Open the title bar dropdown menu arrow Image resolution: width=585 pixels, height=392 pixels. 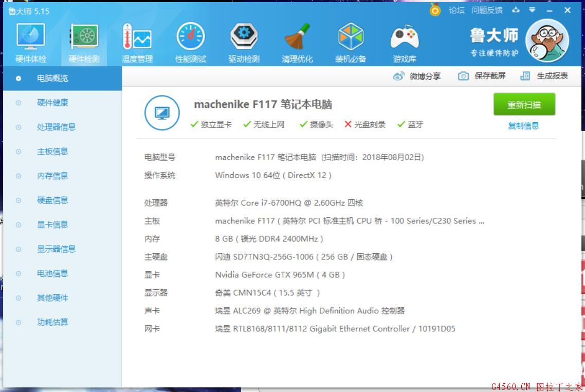[532, 10]
